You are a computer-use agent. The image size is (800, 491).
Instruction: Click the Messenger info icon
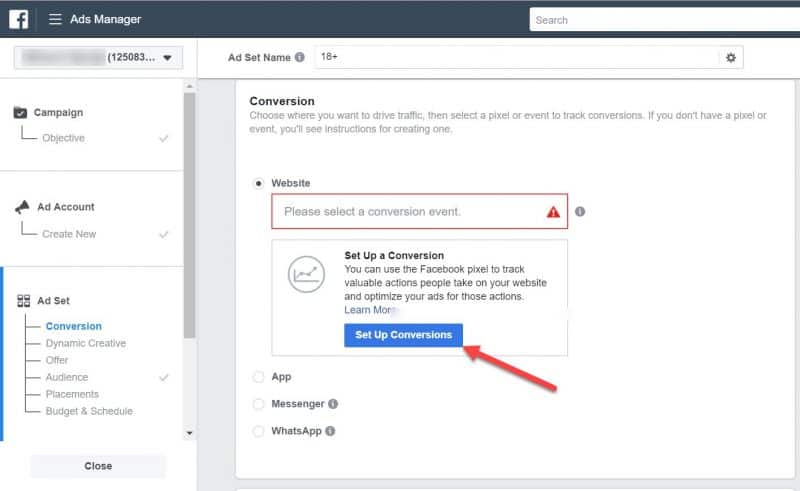pyautogui.click(x=333, y=404)
